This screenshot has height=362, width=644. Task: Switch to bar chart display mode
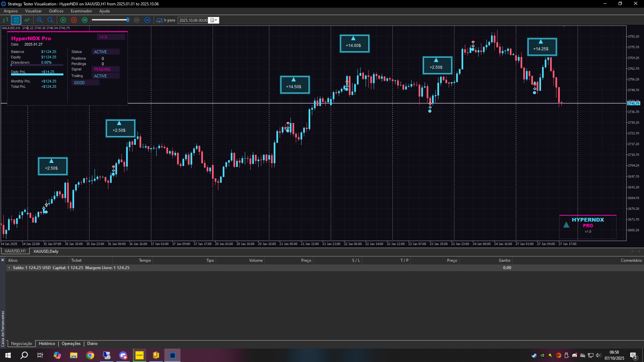pyautogui.click(x=6, y=20)
